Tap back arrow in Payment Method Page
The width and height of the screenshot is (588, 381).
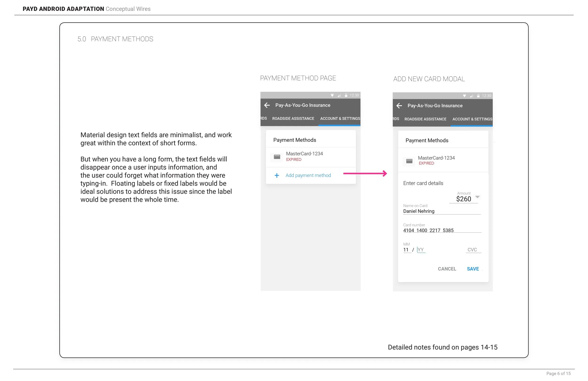click(267, 105)
